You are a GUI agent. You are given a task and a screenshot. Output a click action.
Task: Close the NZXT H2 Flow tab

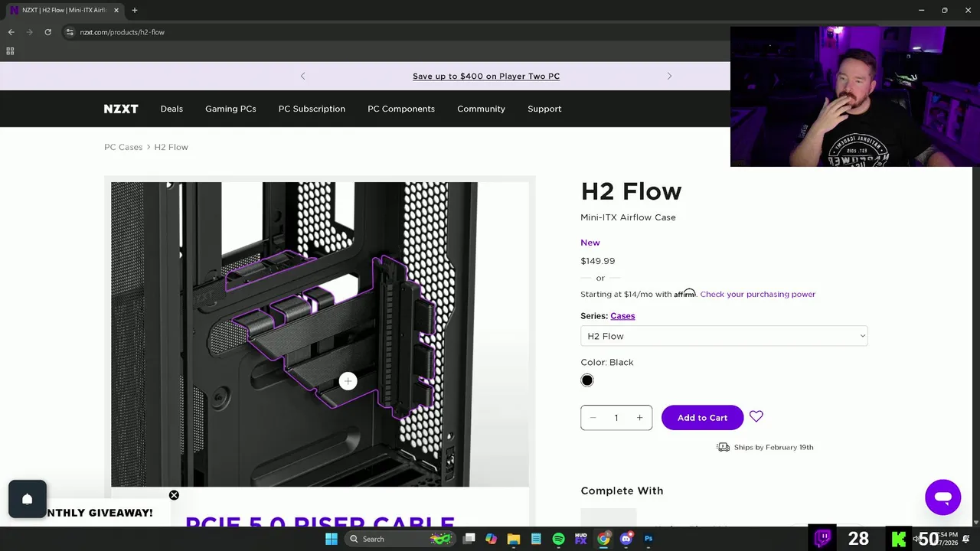tap(116, 10)
